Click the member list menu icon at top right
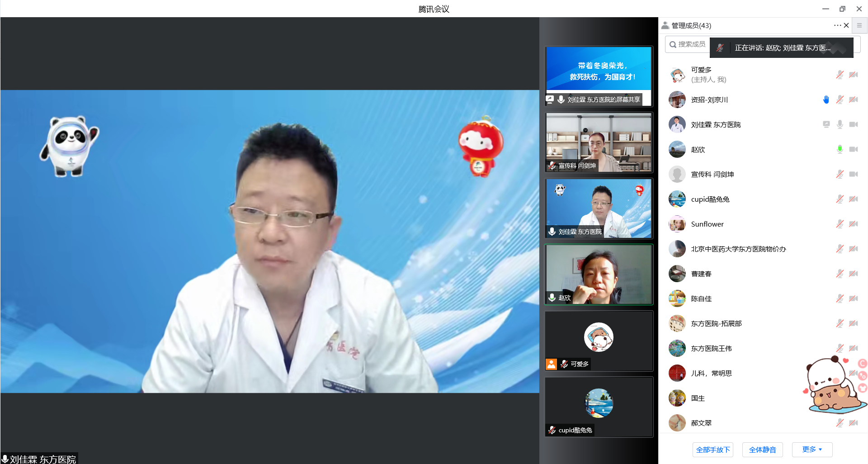The width and height of the screenshot is (868, 464). tap(859, 25)
